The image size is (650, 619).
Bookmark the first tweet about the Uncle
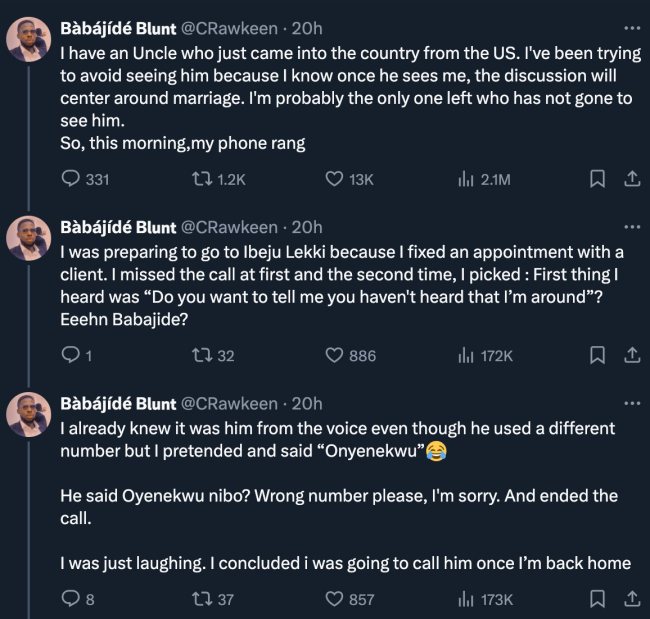click(597, 179)
